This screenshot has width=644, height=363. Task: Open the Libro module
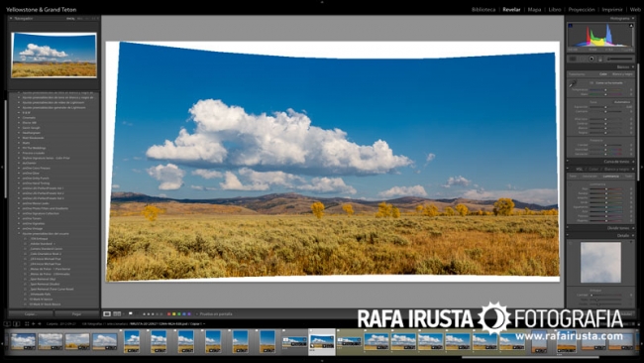click(x=555, y=10)
